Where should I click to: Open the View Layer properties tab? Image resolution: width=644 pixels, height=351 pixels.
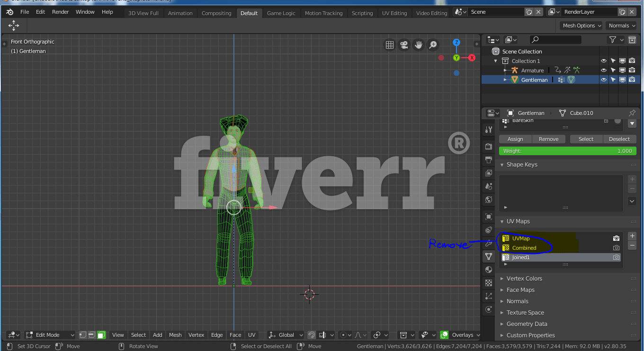click(x=489, y=173)
